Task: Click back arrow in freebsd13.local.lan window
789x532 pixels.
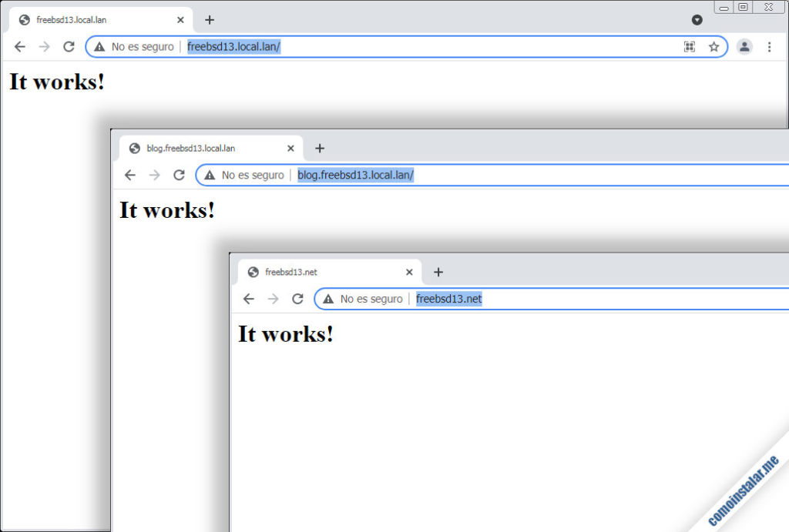Action: [x=20, y=47]
